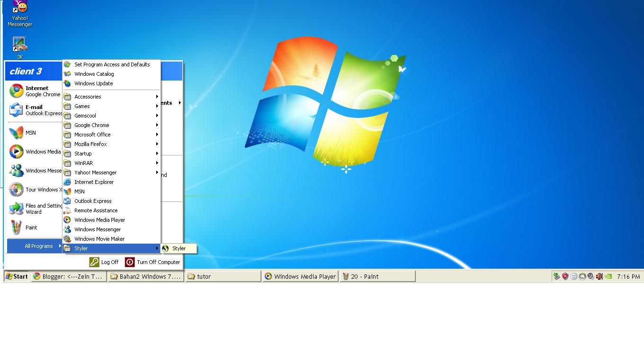Expand Yahoo! Messenger program folder
This screenshot has height=364, width=644.
(112, 173)
